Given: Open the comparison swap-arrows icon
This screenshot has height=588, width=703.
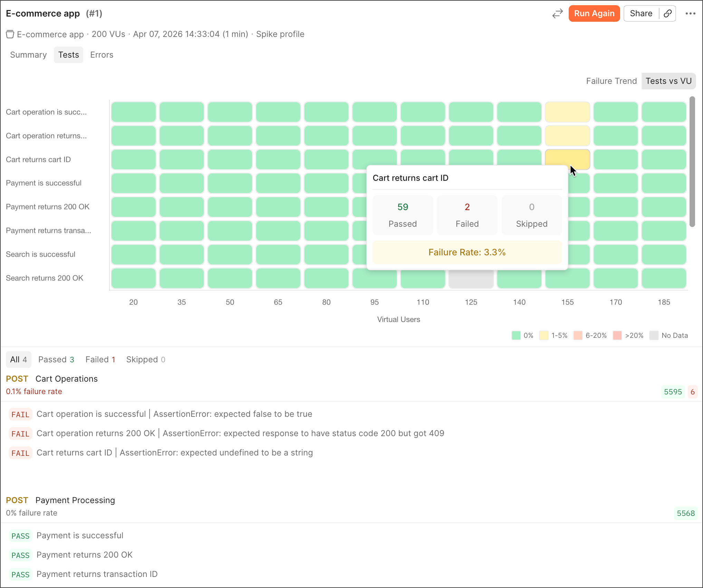Looking at the screenshot, I should coord(557,13).
